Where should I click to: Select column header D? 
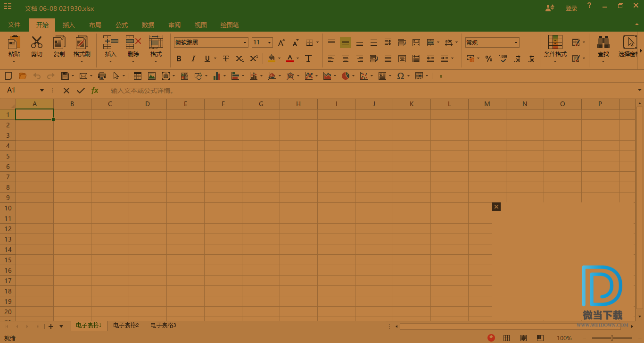point(148,104)
